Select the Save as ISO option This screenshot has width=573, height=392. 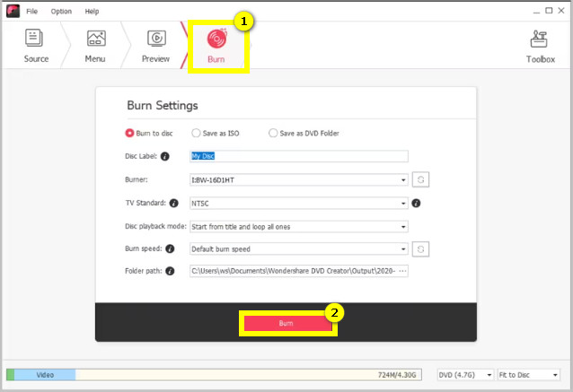[x=216, y=134]
